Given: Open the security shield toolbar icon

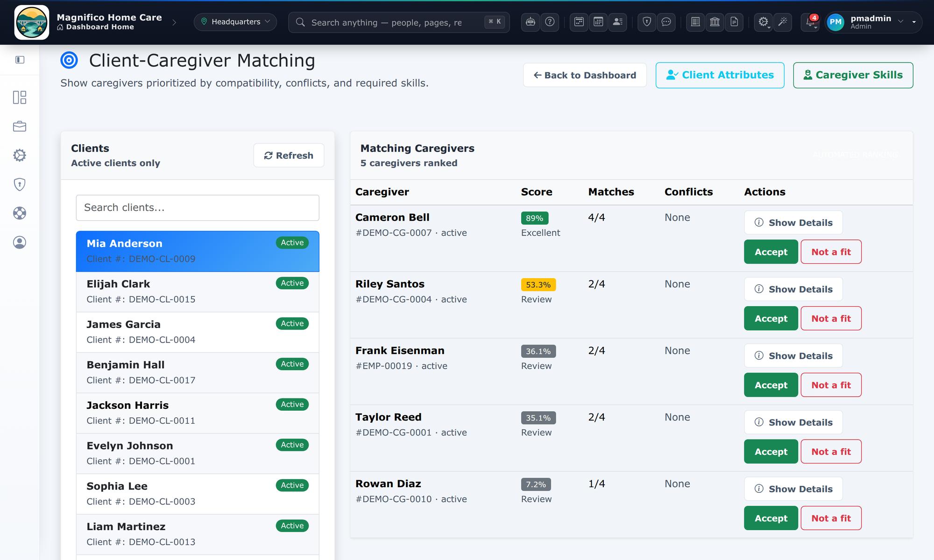Looking at the screenshot, I should pos(647,22).
